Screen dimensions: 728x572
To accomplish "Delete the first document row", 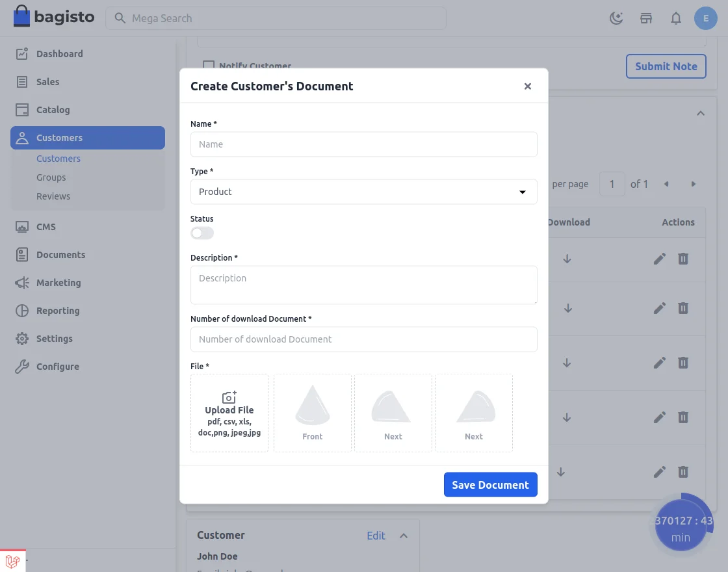I will coord(683,259).
